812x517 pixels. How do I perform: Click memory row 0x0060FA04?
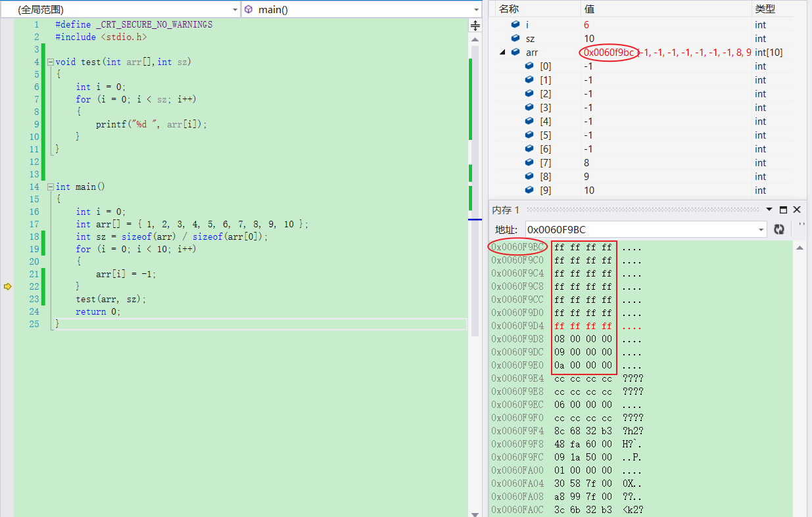click(567, 483)
